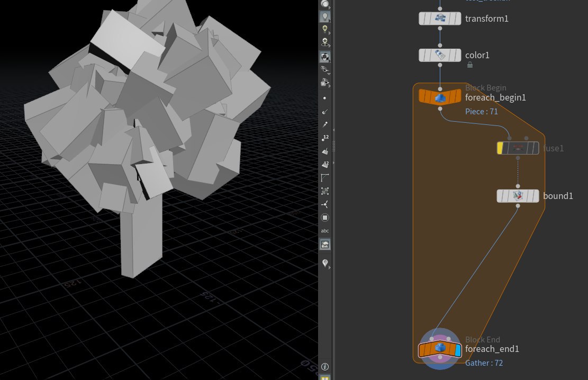The image size is (588, 380).
Task: Select the bound1 node icon
Action: 518,196
